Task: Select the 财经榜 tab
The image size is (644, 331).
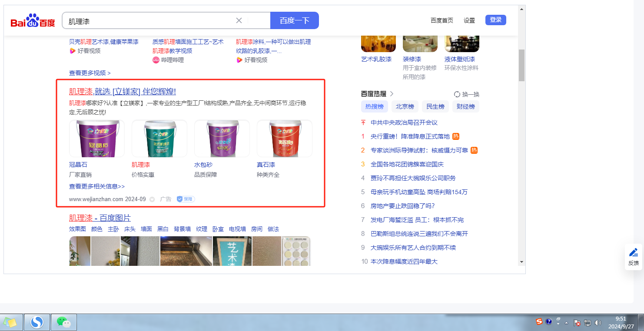Action: [x=465, y=106]
